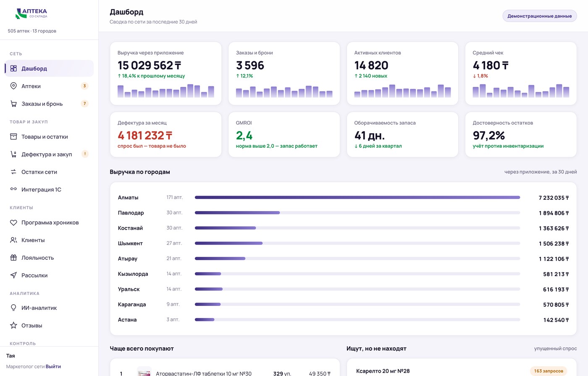Open the Дашборд menu item

click(x=49, y=68)
